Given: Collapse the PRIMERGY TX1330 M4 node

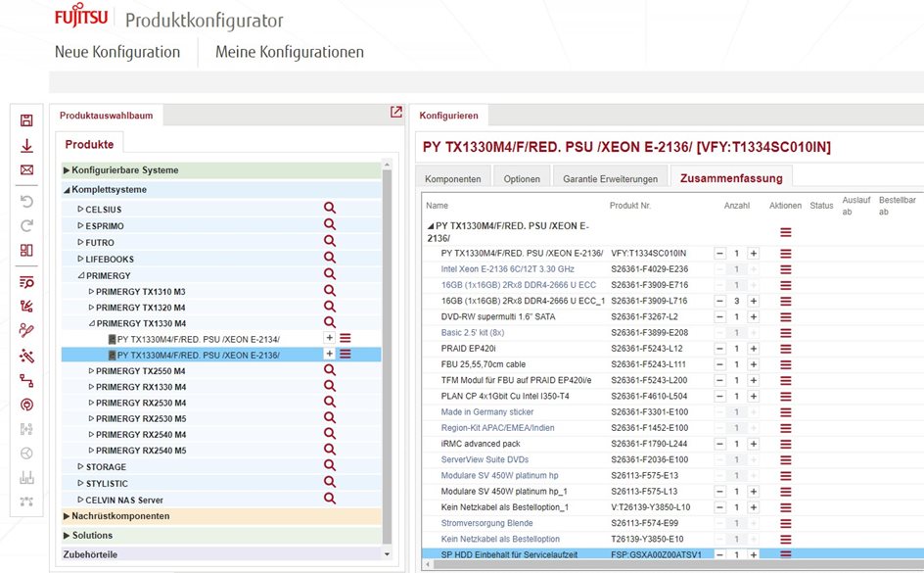Looking at the screenshot, I should [92, 323].
